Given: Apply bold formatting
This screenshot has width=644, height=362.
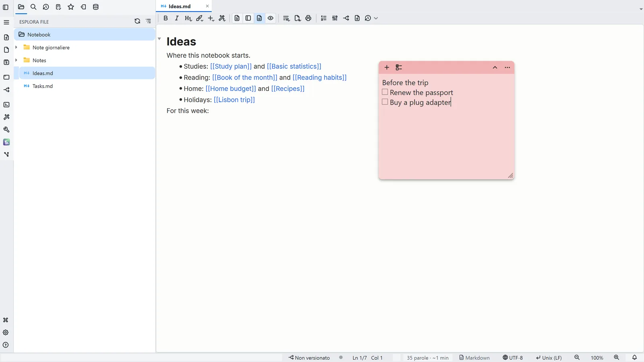Looking at the screenshot, I should [x=165, y=18].
